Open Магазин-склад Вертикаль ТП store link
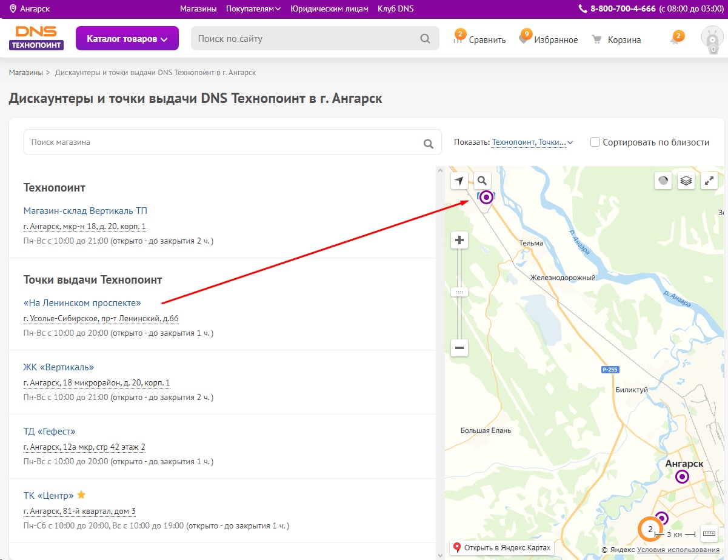This screenshot has height=560, width=728. (x=85, y=211)
